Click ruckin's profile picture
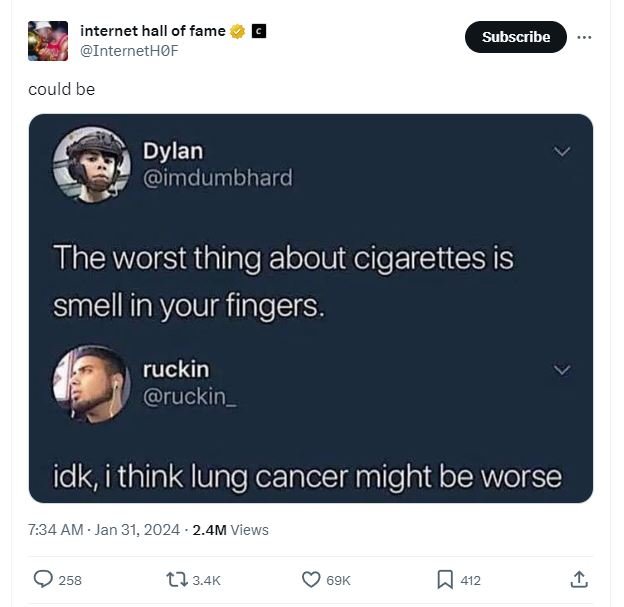 [x=92, y=384]
